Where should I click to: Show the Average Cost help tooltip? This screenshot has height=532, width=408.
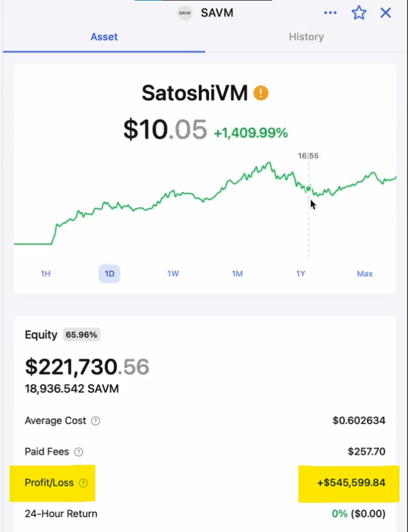[x=96, y=421]
